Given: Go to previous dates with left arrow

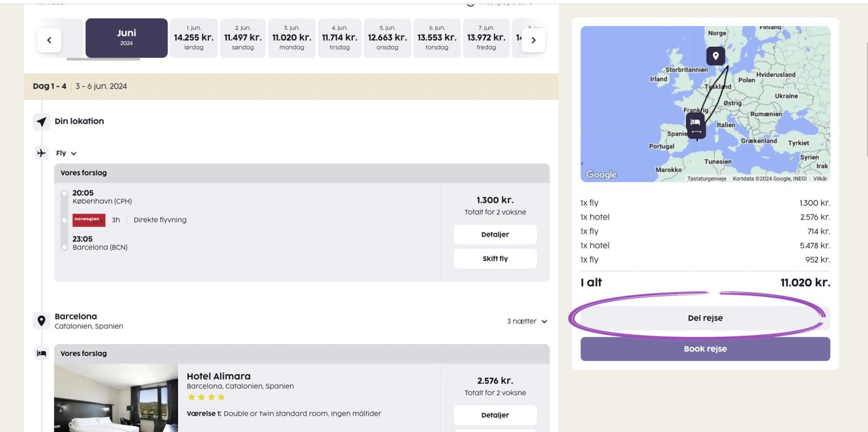Looking at the screenshot, I should tap(49, 40).
